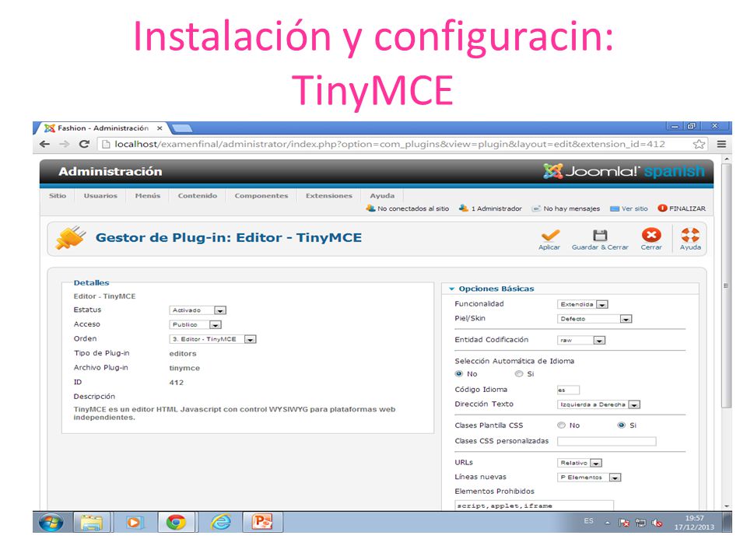This screenshot has width=747, height=560.
Task: Click the Aplicar checkmark icon
Action: point(550,235)
